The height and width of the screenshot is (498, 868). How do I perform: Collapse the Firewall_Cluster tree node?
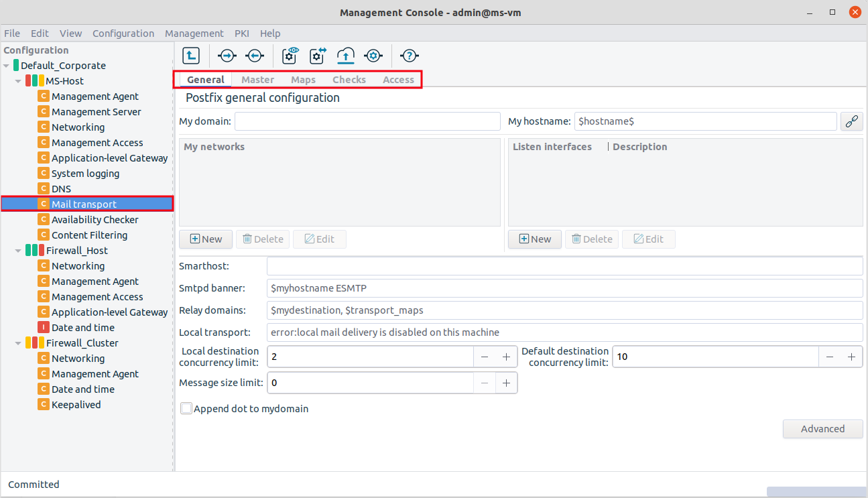tap(19, 343)
